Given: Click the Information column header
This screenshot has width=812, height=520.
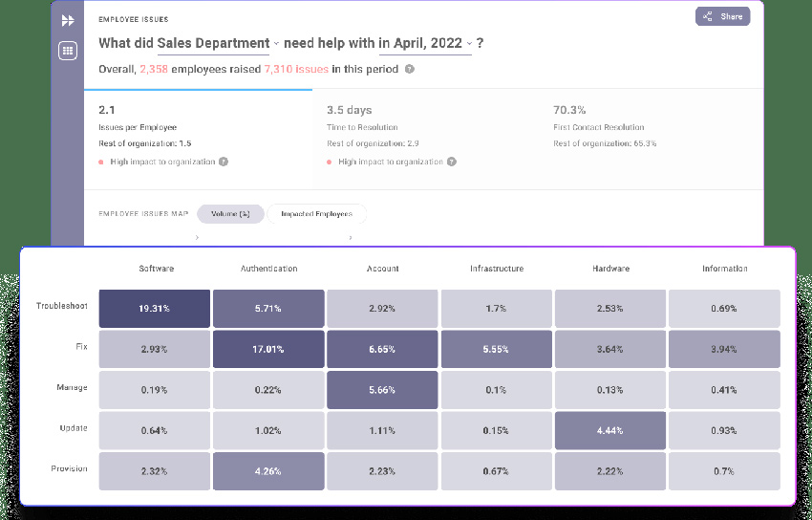Looking at the screenshot, I should click(x=724, y=269).
